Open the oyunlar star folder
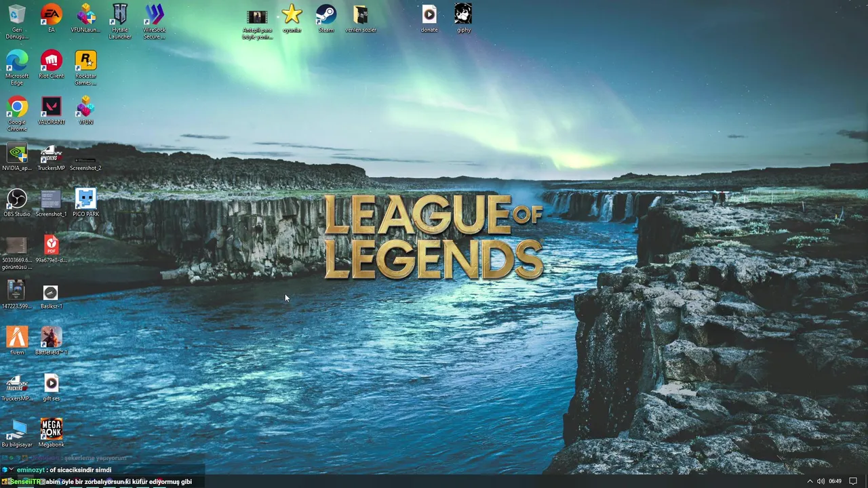 292,18
